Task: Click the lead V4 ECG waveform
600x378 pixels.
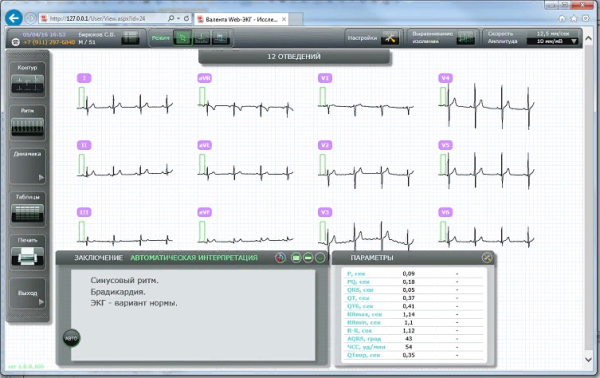Action: coord(487,105)
